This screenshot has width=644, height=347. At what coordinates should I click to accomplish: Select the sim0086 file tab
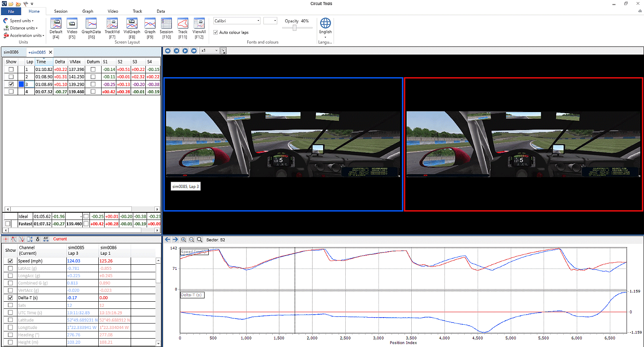(x=11, y=52)
